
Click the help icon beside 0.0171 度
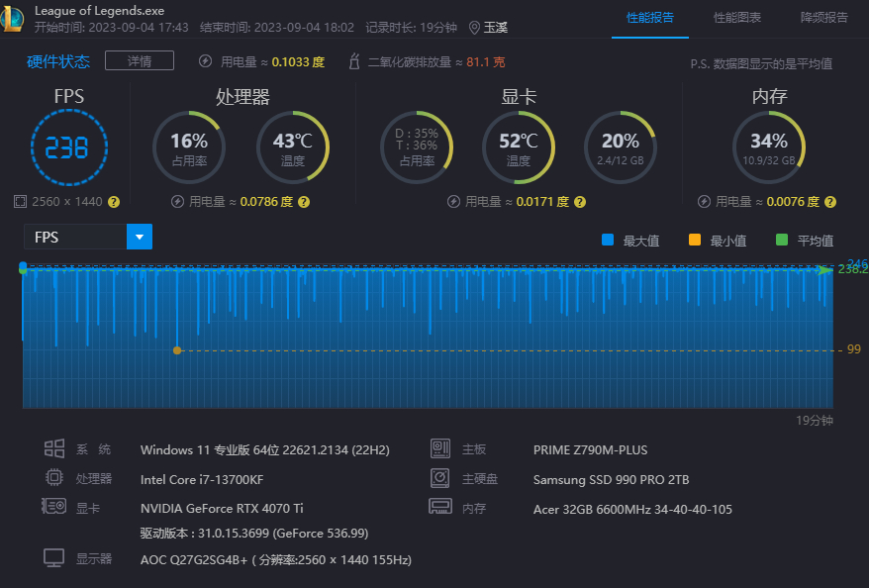pyautogui.click(x=580, y=202)
